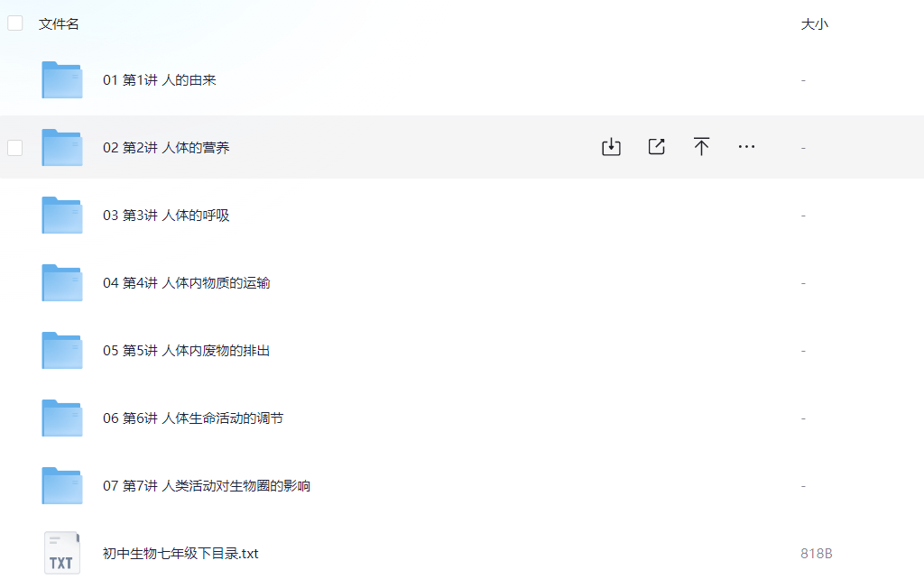Click the download icon for folder 02

point(611,146)
